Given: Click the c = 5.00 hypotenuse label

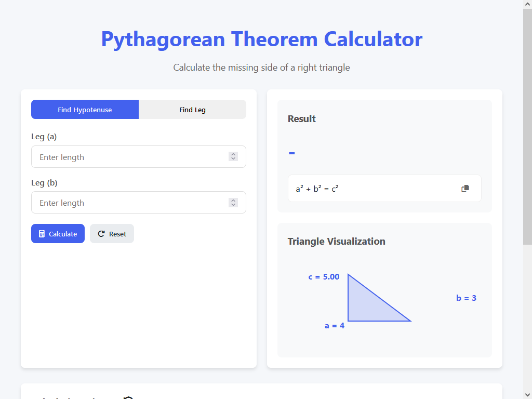Looking at the screenshot, I should click(324, 277).
